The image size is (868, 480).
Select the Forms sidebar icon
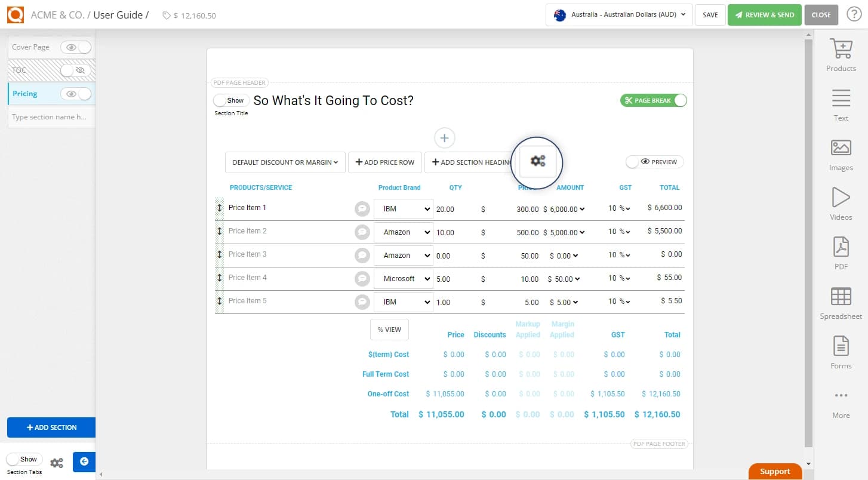(x=841, y=351)
